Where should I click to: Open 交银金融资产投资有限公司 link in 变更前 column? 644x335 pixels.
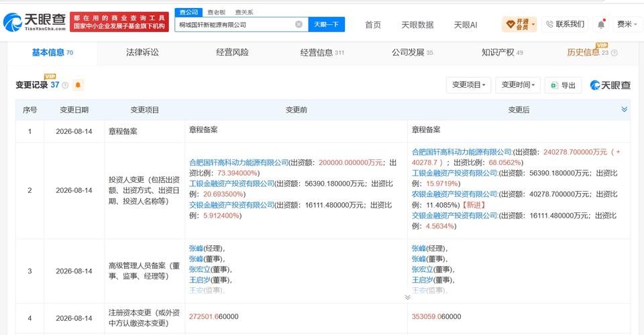click(x=231, y=205)
